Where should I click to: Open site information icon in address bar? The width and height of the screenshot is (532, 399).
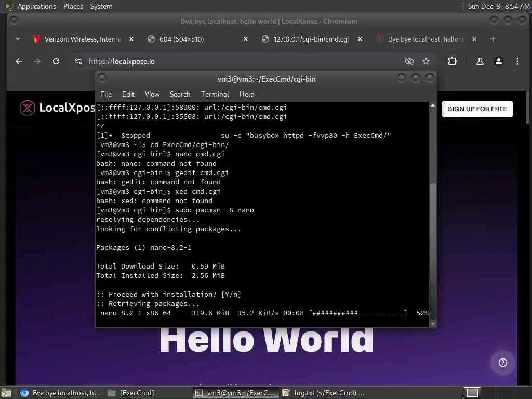click(x=78, y=61)
